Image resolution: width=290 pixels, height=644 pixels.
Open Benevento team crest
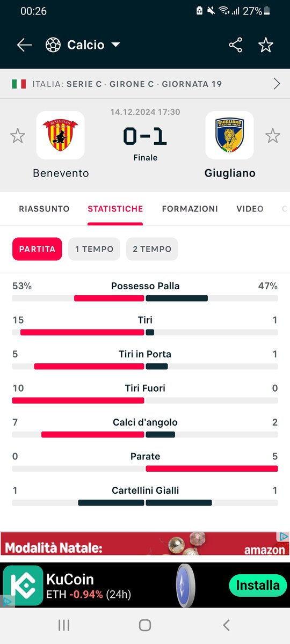coord(60,135)
